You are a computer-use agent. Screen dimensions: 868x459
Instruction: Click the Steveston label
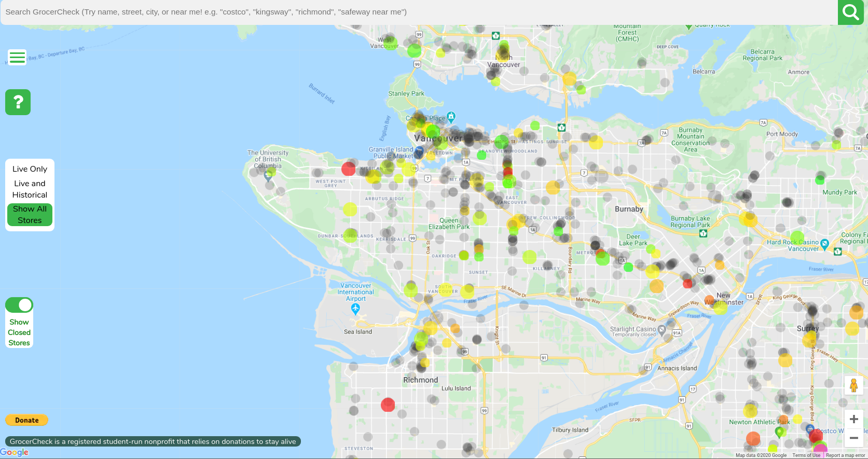click(359, 449)
